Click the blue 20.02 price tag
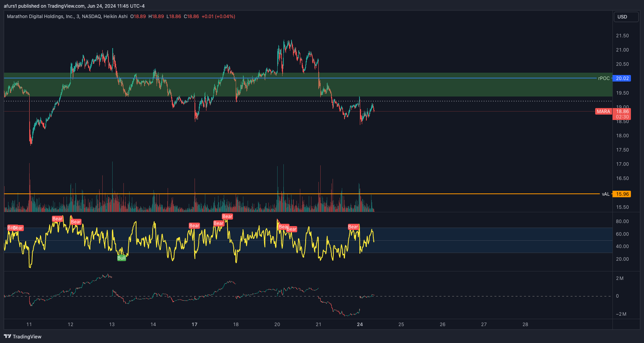 click(622, 78)
